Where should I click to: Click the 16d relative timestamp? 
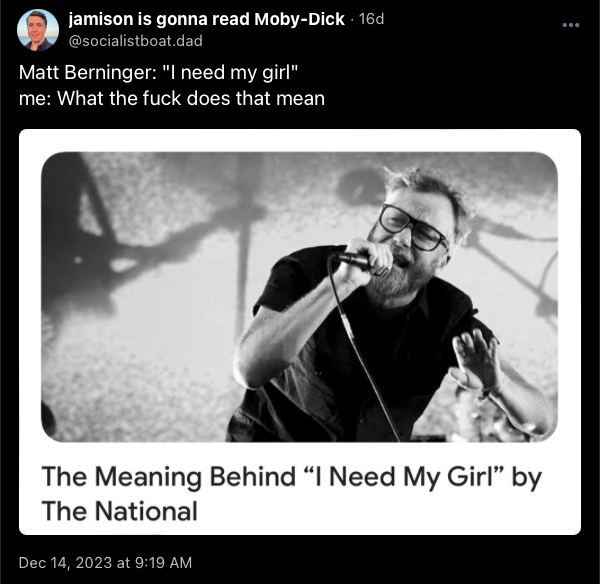371,19
